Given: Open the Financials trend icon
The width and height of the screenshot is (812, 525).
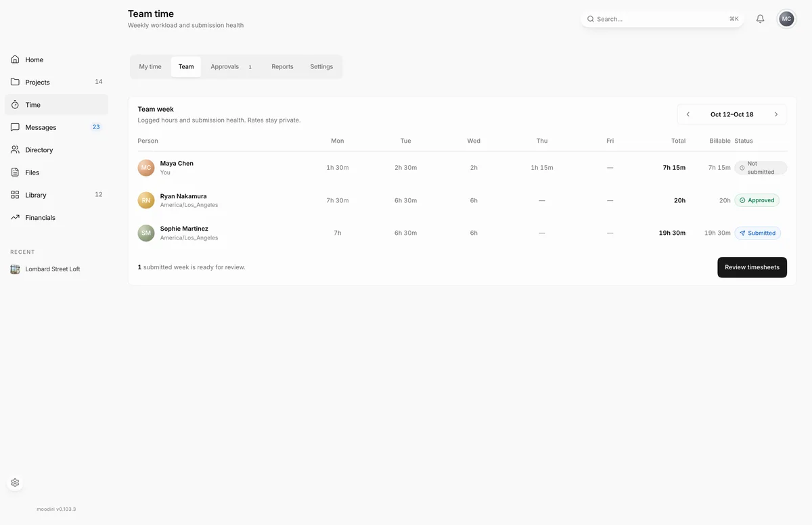Looking at the screenshot, I should [15, 217].
